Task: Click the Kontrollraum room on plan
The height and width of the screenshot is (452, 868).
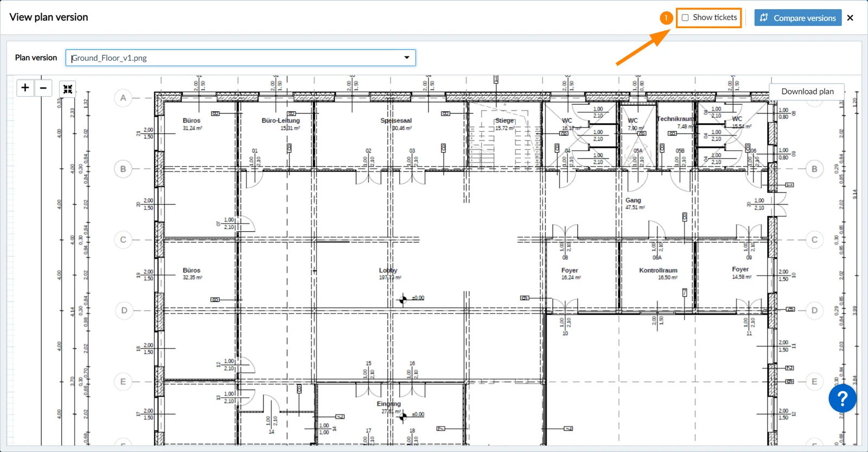Action: [x=658, y=270]
